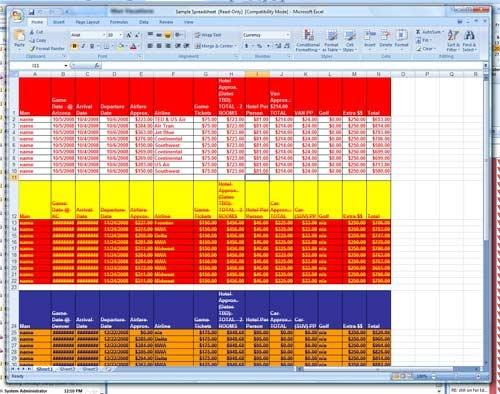
Task: Open the Currency number format dropdown
Action: [x=287, y=35]
